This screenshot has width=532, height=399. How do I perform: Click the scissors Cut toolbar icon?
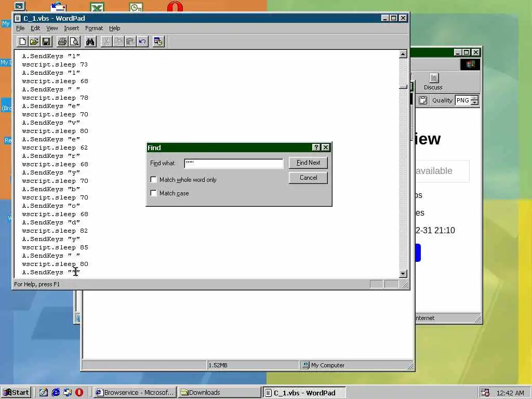(107, 42)
